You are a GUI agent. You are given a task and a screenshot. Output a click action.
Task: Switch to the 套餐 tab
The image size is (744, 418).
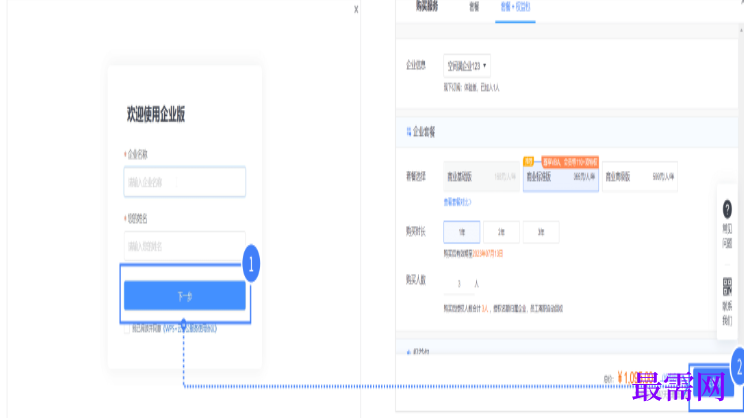tap(474, 6)
